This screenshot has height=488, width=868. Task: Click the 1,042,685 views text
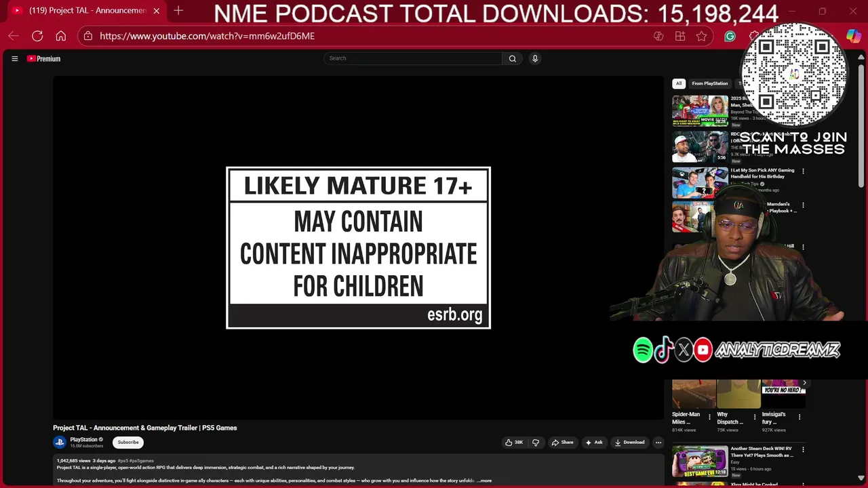coord(73,461)
